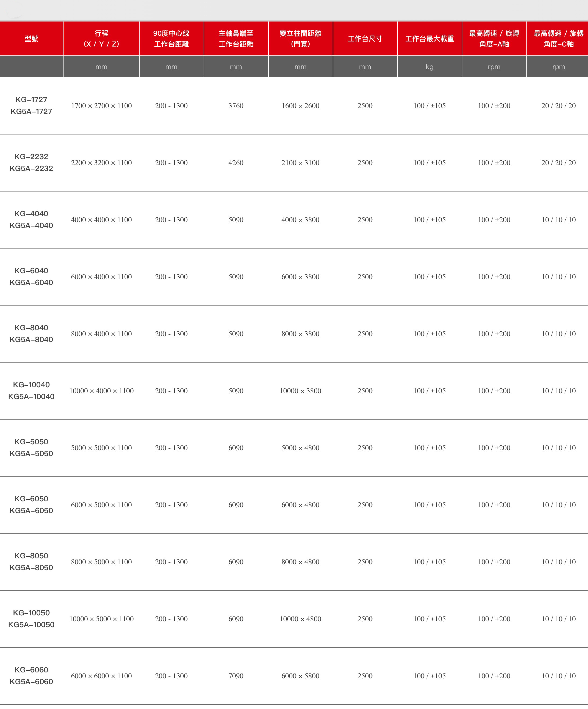Screen dimensions: 588x709
Task: Click the 型號 column header
Action: (x=31, y=39)
